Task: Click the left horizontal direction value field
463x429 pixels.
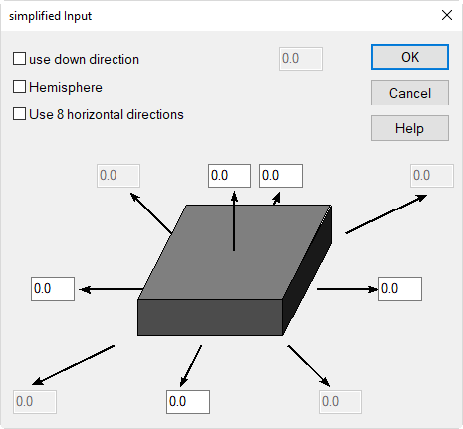Action: coord(53,289)
